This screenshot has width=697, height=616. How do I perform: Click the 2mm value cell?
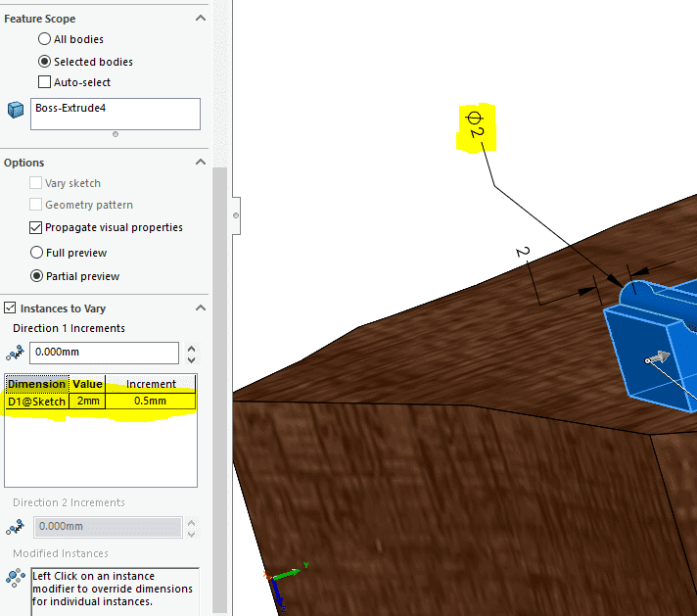87,402
